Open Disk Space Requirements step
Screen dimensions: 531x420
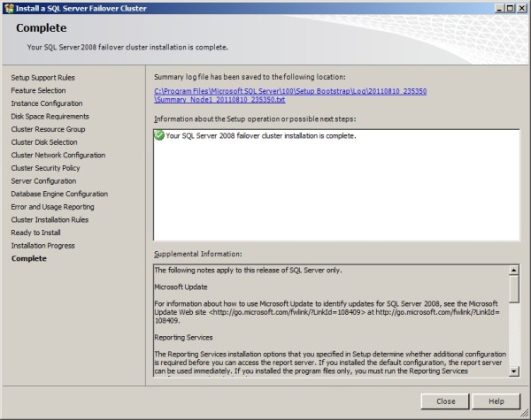click(50, 116)
